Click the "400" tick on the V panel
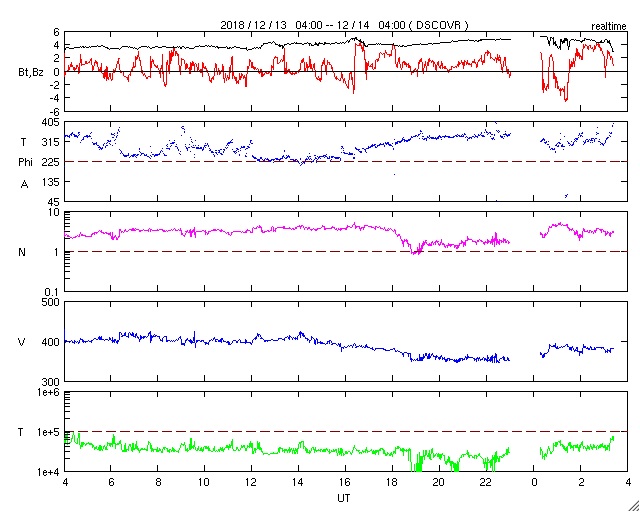The height and width of the screenshot is (512, 640). click(51, 342)
